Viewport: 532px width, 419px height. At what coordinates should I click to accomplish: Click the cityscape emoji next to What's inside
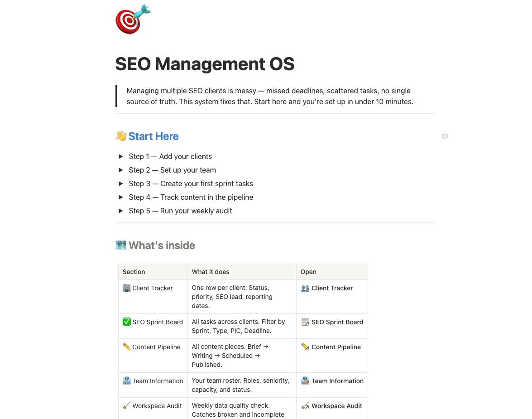[120, 245]
